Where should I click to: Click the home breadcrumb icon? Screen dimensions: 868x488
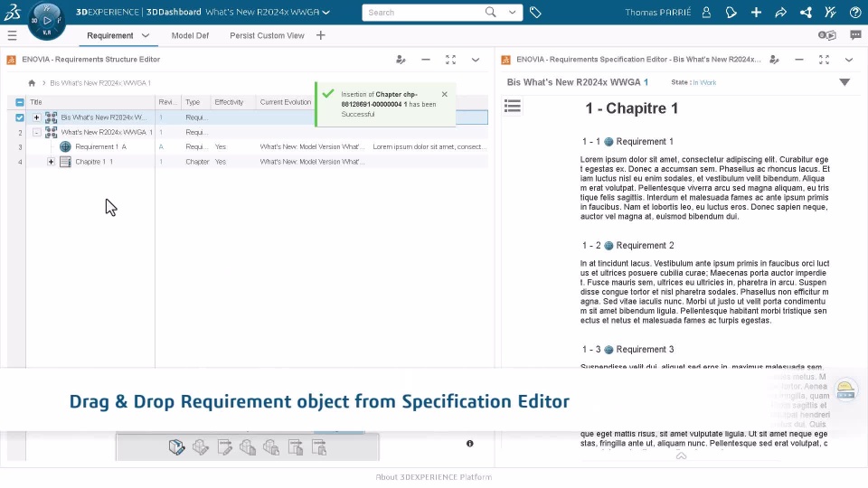(32, 83)
